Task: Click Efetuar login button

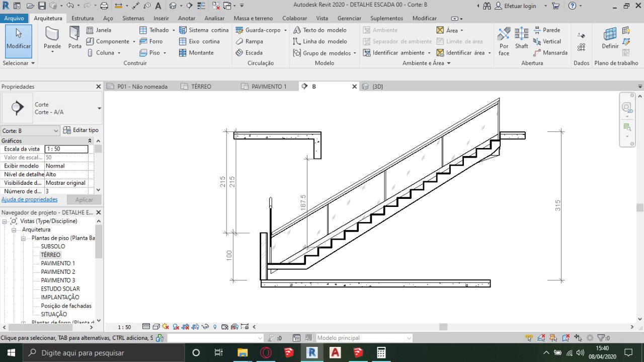Action: (x=516, y=6)
